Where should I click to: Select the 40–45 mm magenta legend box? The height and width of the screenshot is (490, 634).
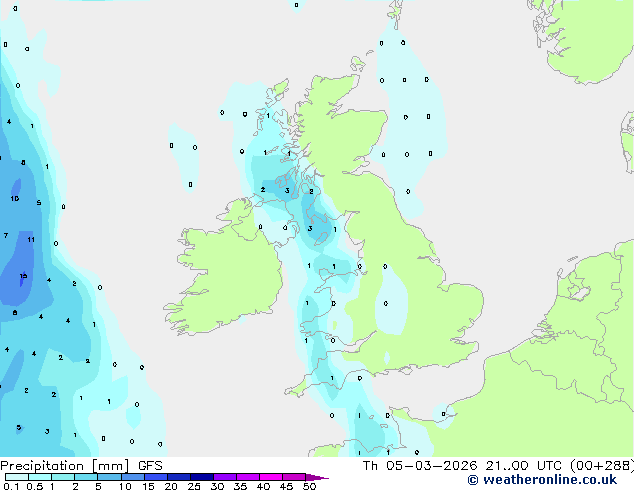click(x=271, y=477)
